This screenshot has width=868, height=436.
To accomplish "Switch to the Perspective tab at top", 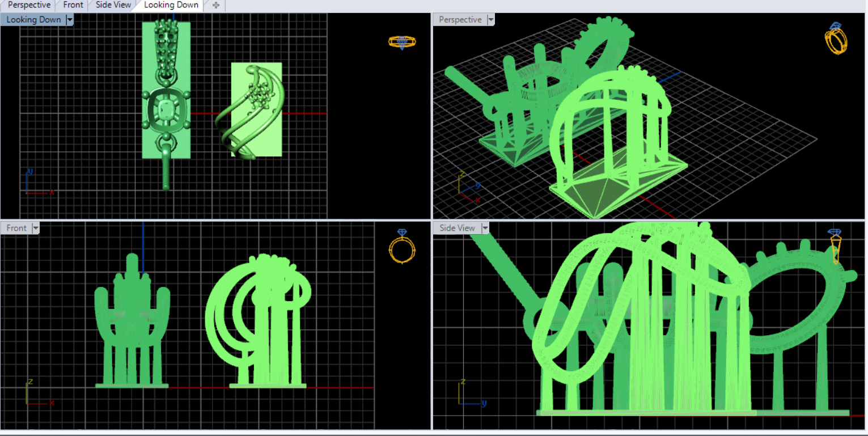I will (29, 5).
